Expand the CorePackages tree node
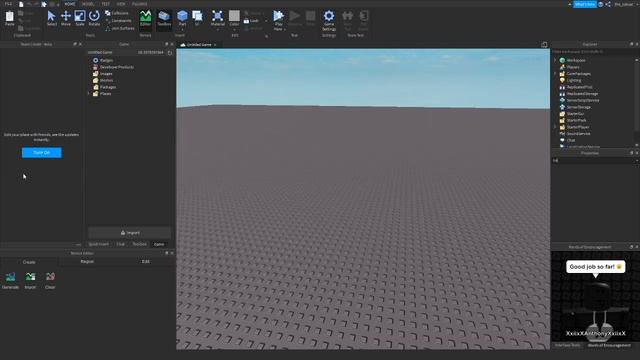 (x=555, y=73)
